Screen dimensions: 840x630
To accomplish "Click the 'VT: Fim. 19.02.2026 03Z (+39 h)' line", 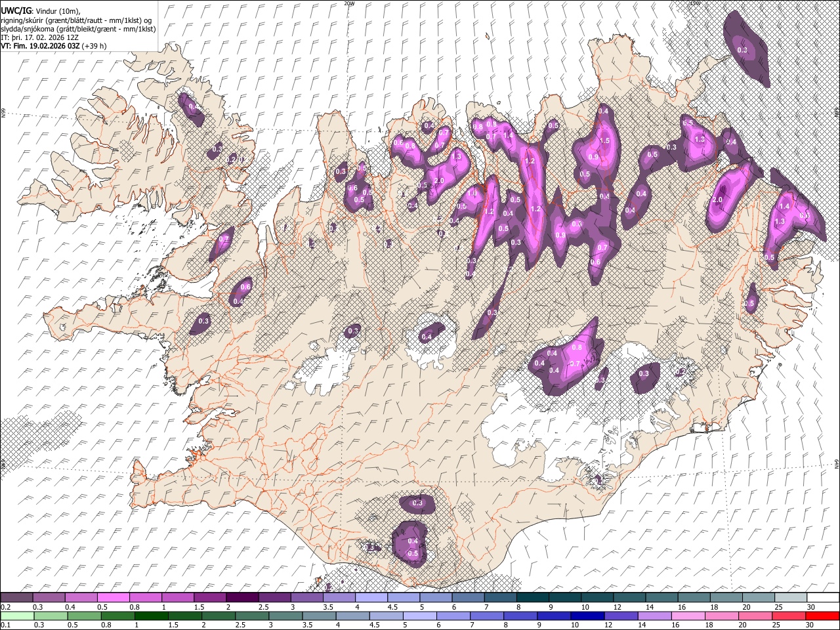I will pyautogui.click(x=54, y=46).
